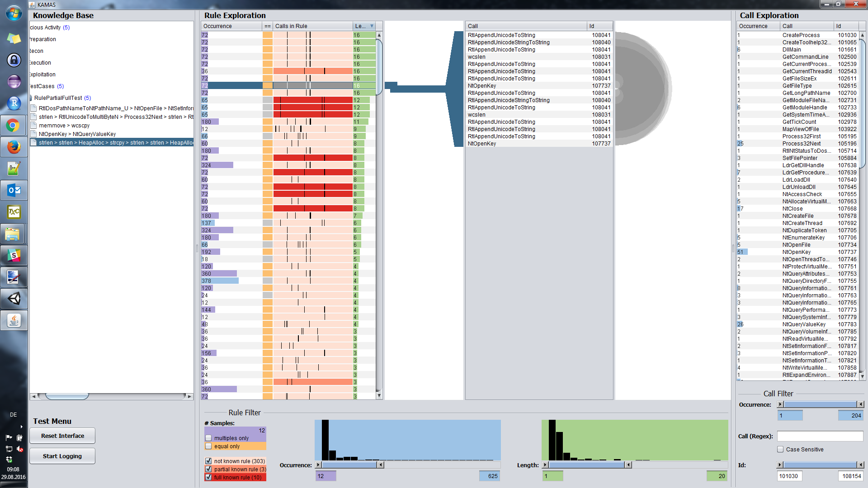Open Eclipse from the taskbar
This screenshot has width=868, height=488.
click(x=14, y=82)
